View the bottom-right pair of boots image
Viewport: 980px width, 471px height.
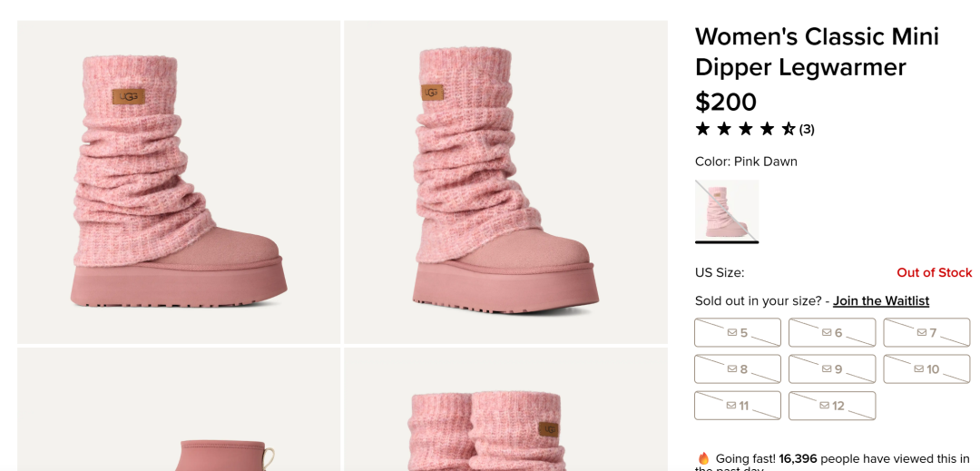505,409
